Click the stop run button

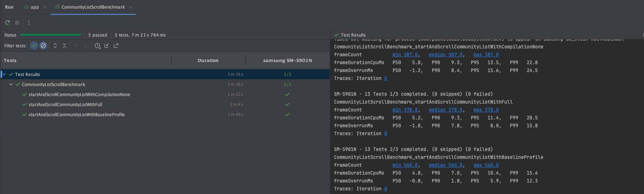(x=17, y=23)
